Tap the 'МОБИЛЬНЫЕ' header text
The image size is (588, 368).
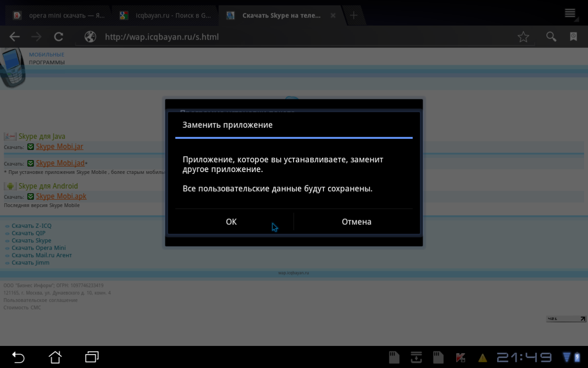(46, 55)
